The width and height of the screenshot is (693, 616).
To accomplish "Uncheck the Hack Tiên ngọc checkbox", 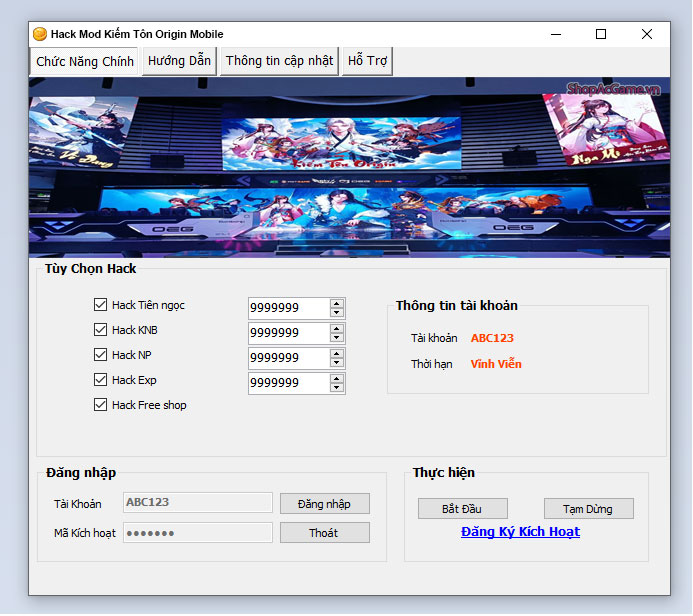I will point(100,304).
